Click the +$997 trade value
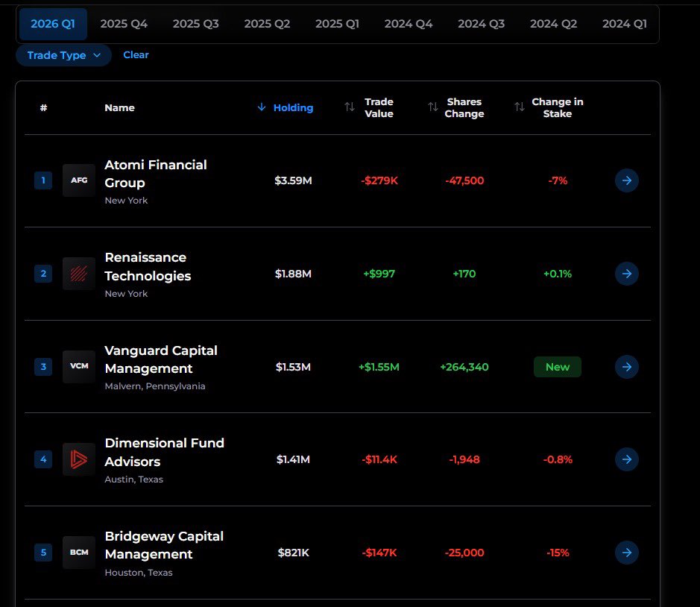Image resolution: width=700 pixels, height=607 pixels. click(379, 274)
